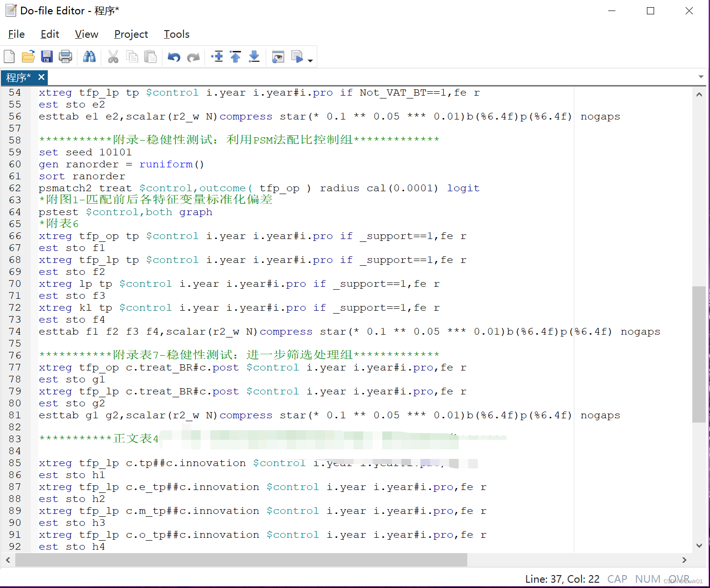Paste clipboard contents
This screenshot has width=710, height=588.
click(x=151, y=57)
